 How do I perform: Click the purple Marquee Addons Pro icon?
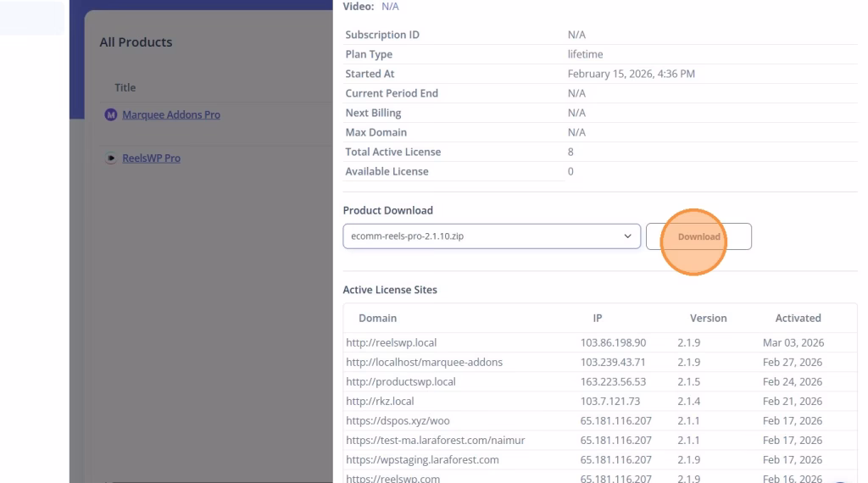[x=110, y=114]
